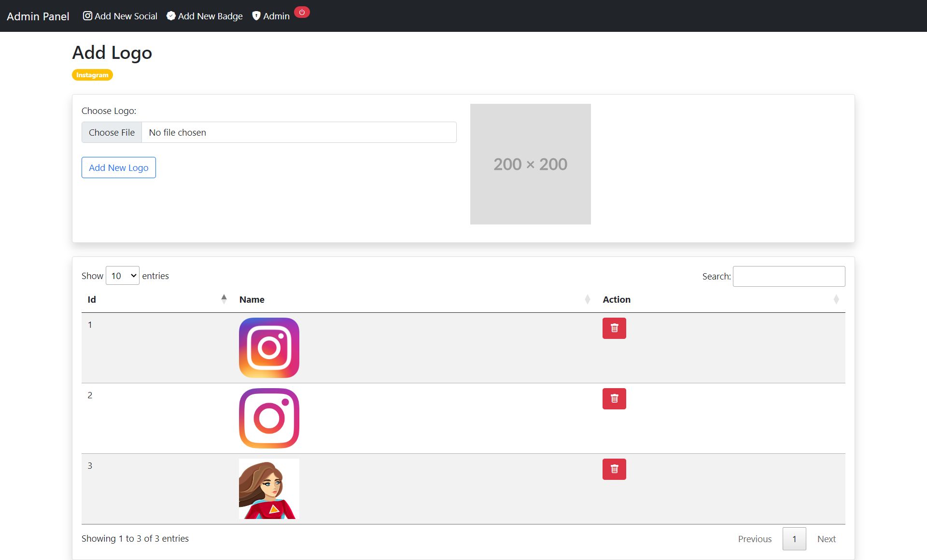Click the 200 × 200 preview placeholder
The height and width of the screenshot is (560, 927).
point(531,164)
